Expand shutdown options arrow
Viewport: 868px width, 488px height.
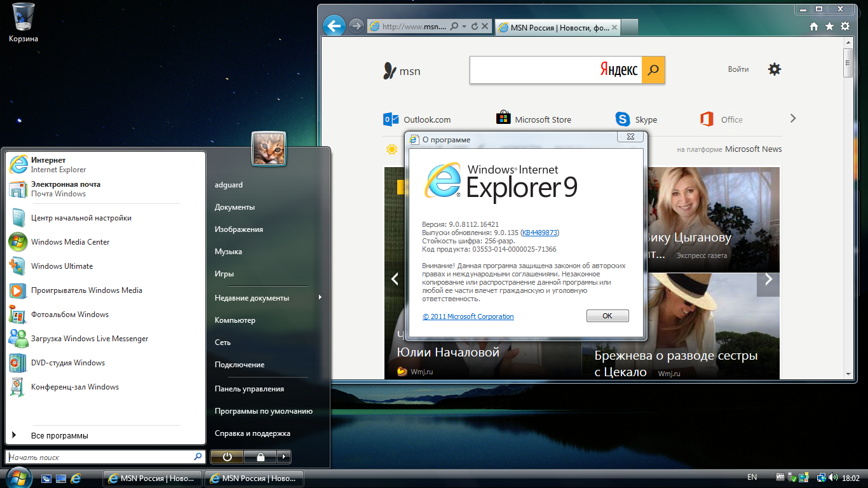(284, 456)
